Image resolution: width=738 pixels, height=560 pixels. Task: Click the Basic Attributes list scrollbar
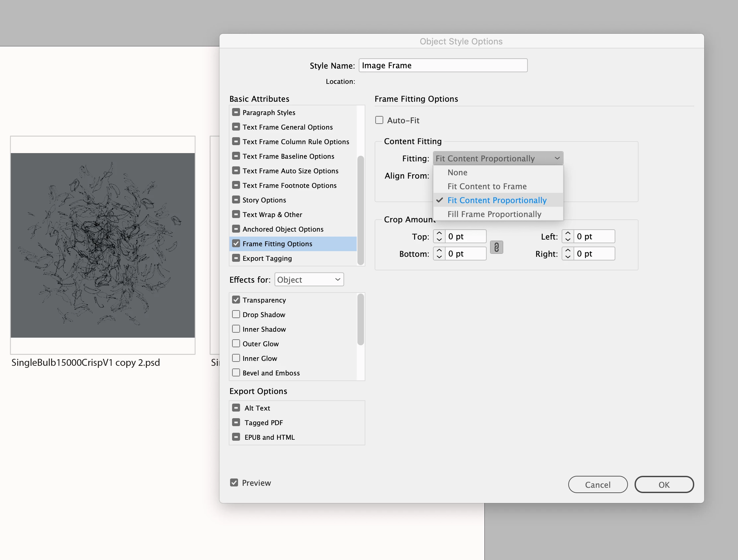pyautogui.click(x=360, y=210)
